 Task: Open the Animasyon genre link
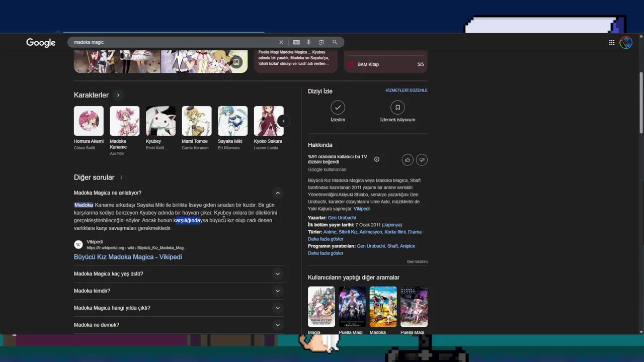point(371,232)
